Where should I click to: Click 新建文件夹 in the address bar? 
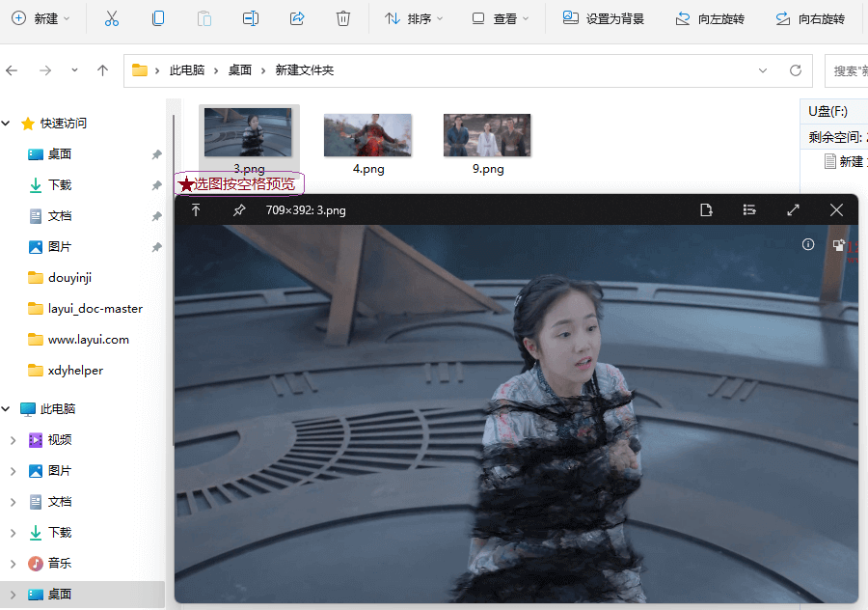pos(305,70)
